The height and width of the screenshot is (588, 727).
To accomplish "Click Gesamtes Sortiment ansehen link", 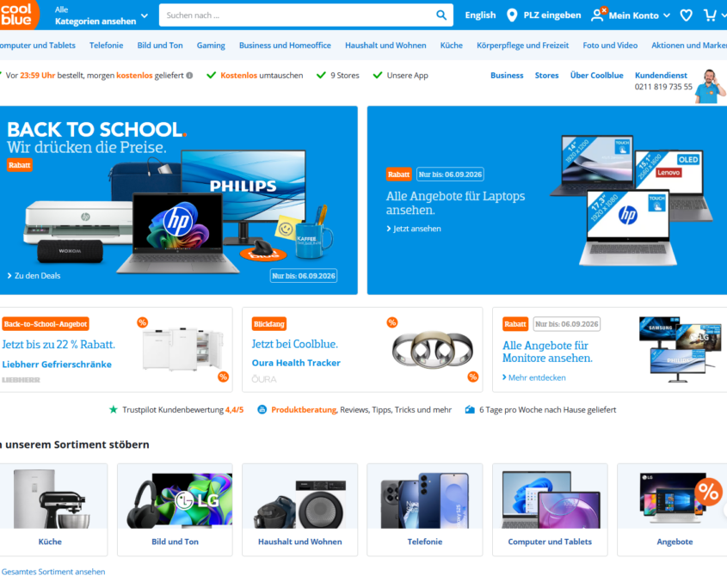I will 53,572.
